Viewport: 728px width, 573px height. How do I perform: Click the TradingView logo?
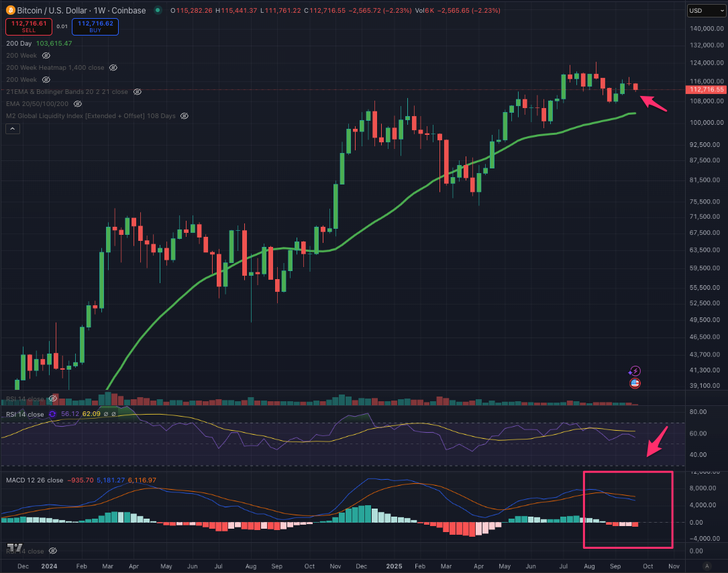point(14,548)
